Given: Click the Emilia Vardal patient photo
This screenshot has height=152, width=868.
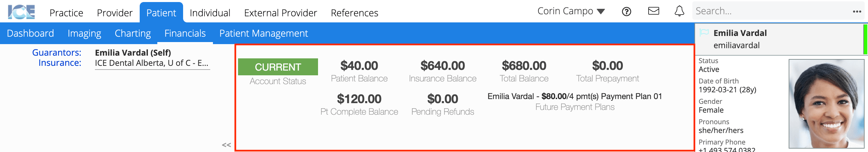Looking at the screenshot, I should pos(826,104).
